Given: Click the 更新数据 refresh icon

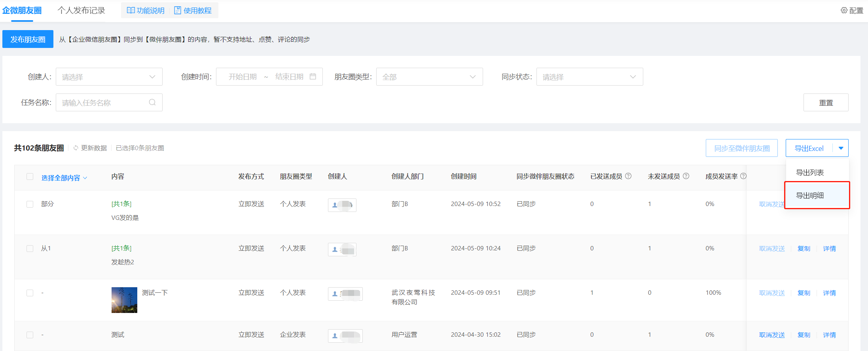Looking at the screenshot, I should (x=76, y=148).
